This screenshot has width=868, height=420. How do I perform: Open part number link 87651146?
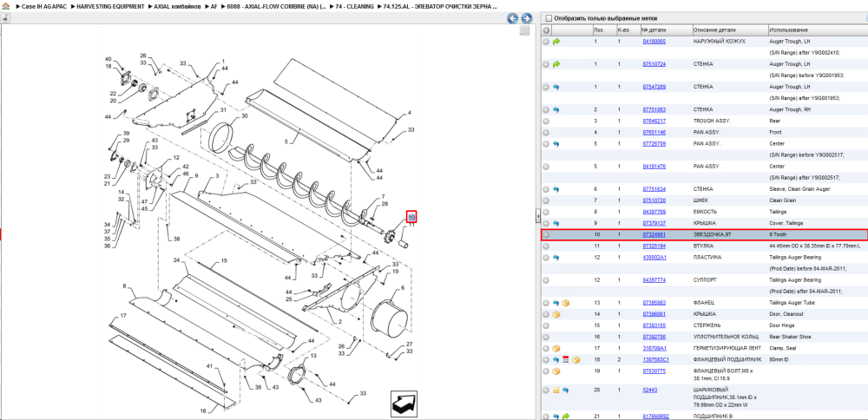coord(654,132)
